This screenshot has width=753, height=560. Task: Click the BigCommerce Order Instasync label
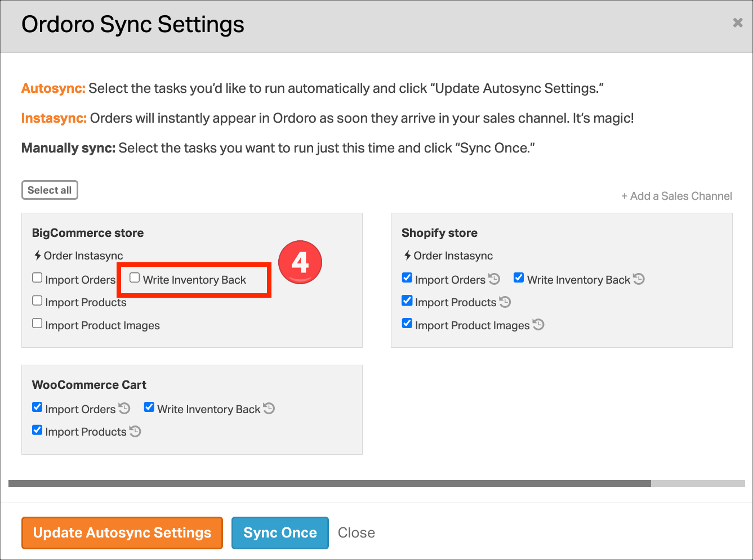point(83,256)
